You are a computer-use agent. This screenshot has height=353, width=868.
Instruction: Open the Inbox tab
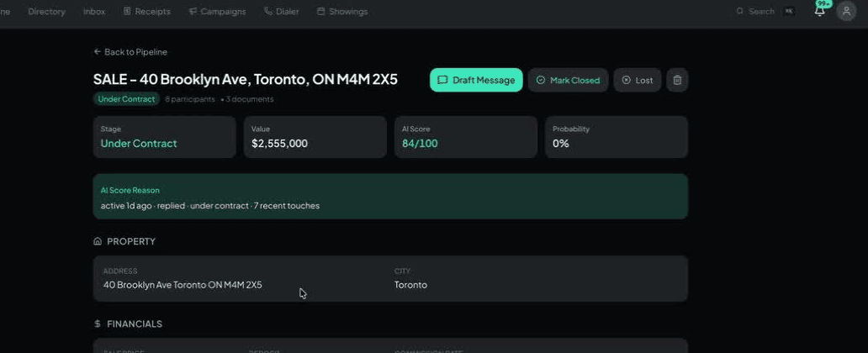tap(94, 12)
